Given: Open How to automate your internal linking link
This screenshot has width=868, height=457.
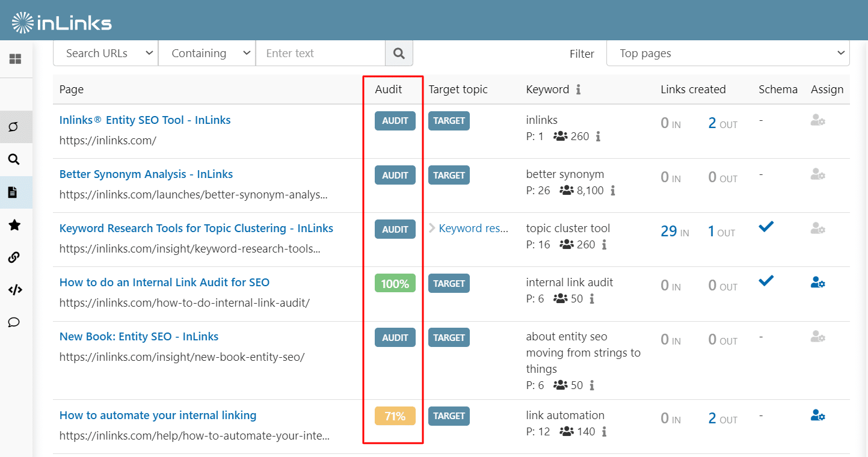Looking at the screenshot, I should click(x=158, y=416).
